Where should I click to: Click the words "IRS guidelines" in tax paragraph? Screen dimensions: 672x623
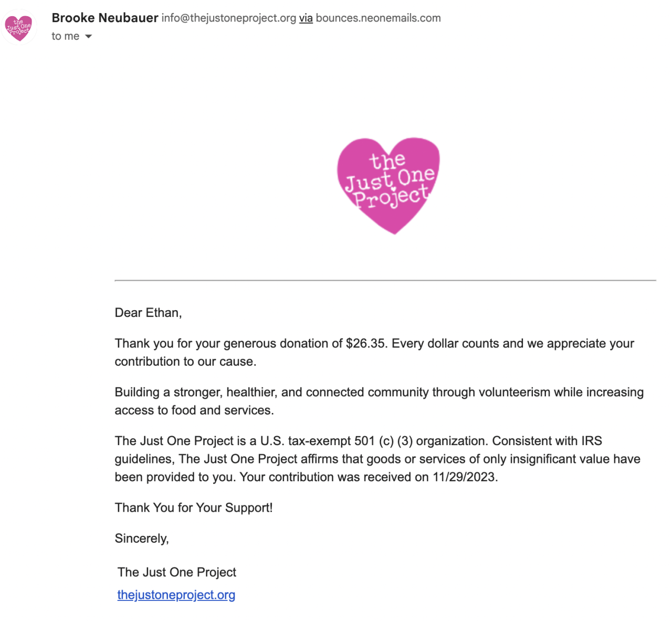coord(591,441)
